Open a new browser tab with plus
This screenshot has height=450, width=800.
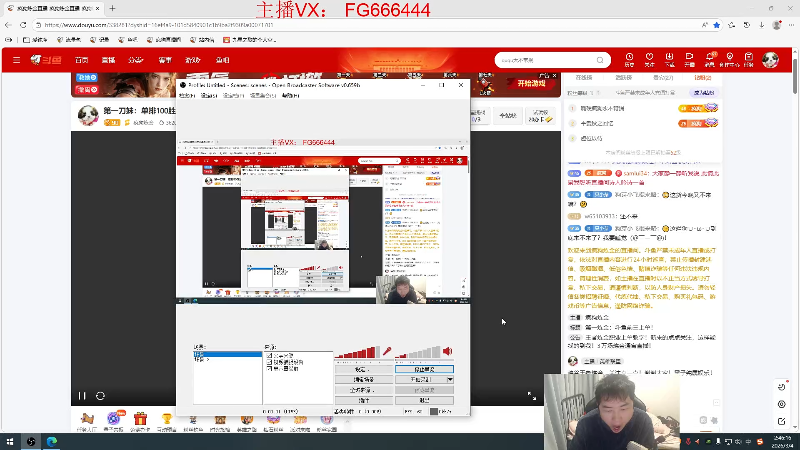(x=112, y=8)
